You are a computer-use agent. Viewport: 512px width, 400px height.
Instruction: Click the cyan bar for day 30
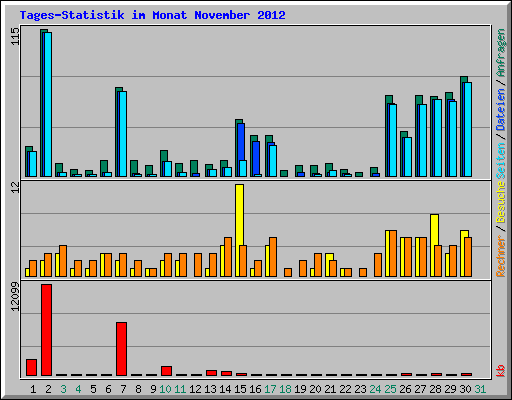468,130
